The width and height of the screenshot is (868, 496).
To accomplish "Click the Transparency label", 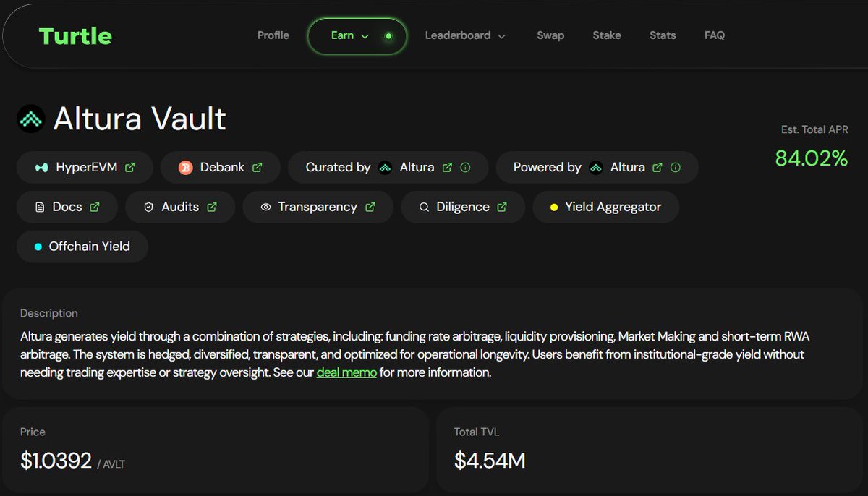I will click(318, 207).
